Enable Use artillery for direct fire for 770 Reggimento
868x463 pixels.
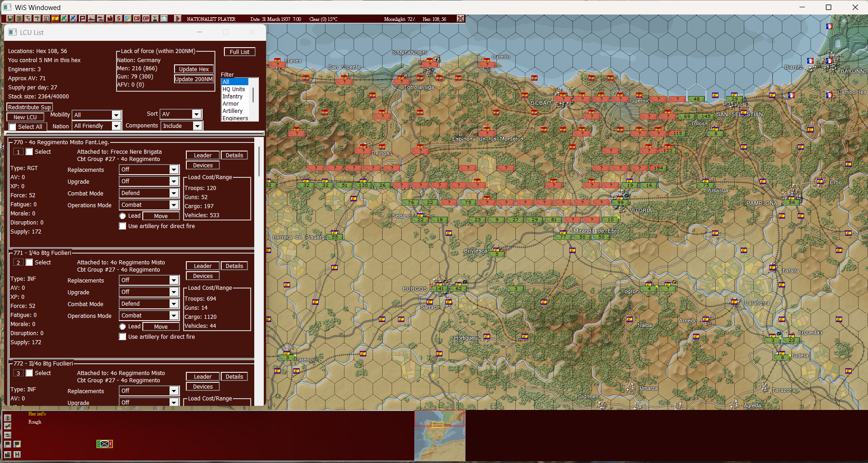click(x=122, y=226)
